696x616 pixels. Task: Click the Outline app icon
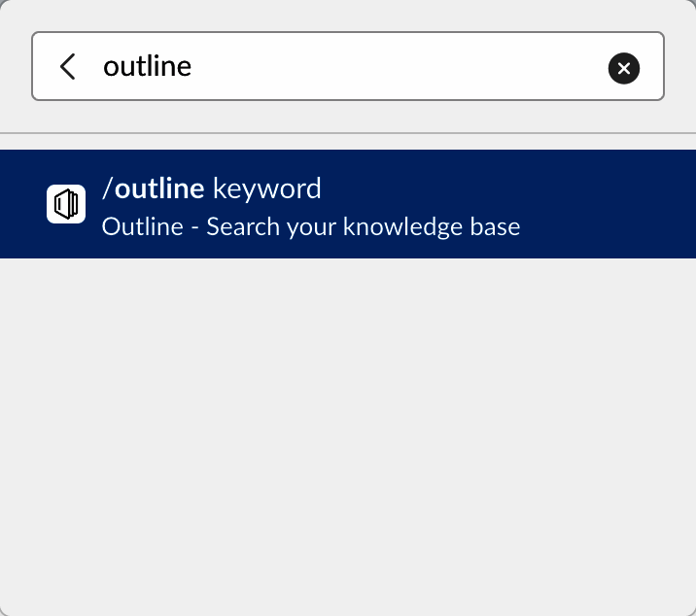click(66, 204)
